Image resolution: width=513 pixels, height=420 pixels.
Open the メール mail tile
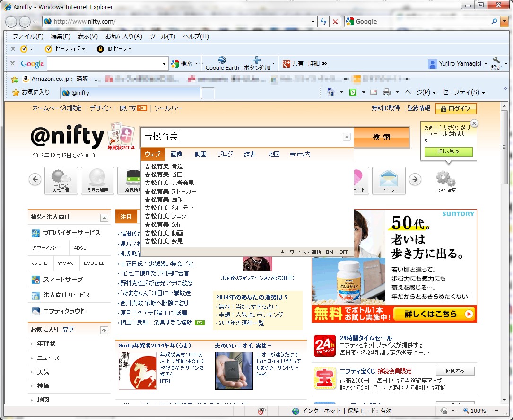coord(389,181)
